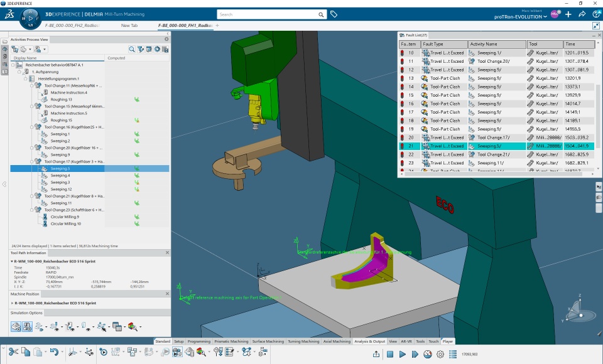Click the export icon in the Player bar
Viewport: 603px width, 364px height.
point(376,354)
